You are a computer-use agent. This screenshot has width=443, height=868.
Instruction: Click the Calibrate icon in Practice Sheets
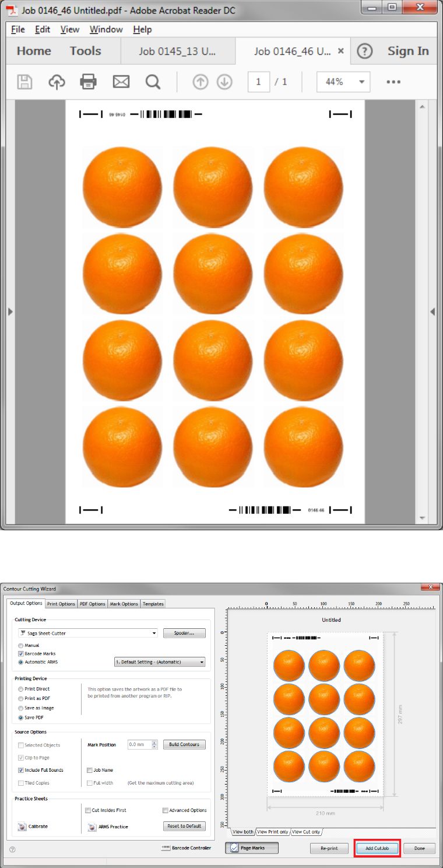23,827
